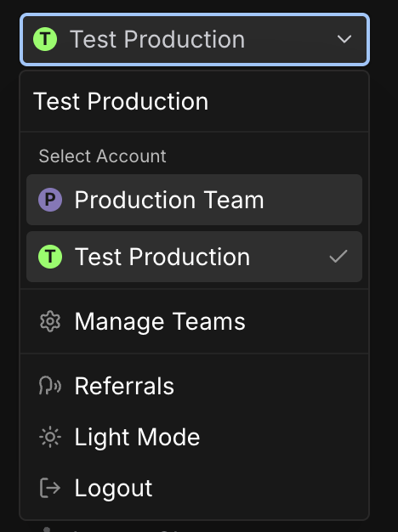Click the partially hidden icon below Logout

(x=47, y=529)
